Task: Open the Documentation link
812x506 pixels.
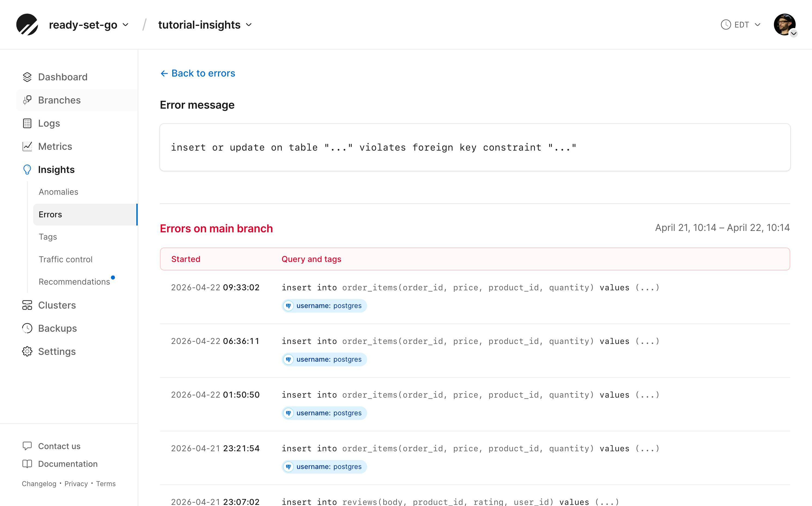Action: [x=68, y=464]
